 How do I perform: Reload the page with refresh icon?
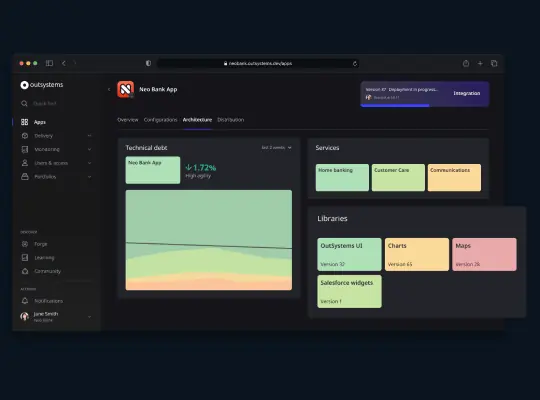tap(355, 64)
